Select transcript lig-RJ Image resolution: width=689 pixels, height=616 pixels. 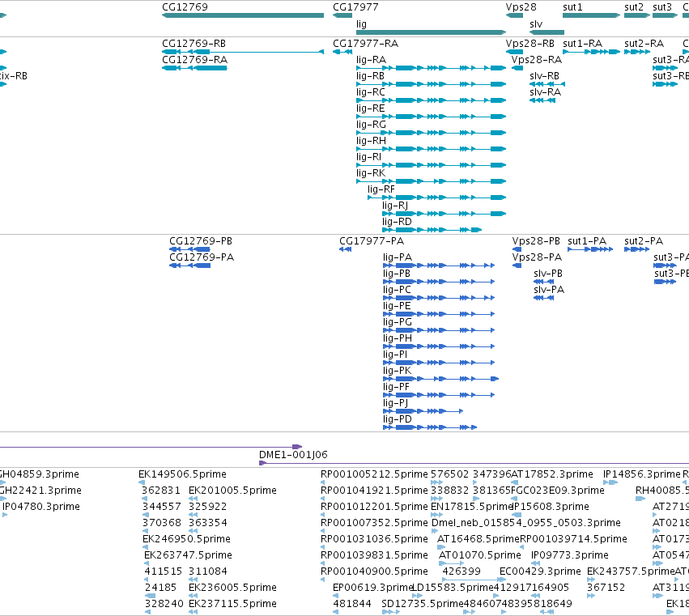coord(444,214)
